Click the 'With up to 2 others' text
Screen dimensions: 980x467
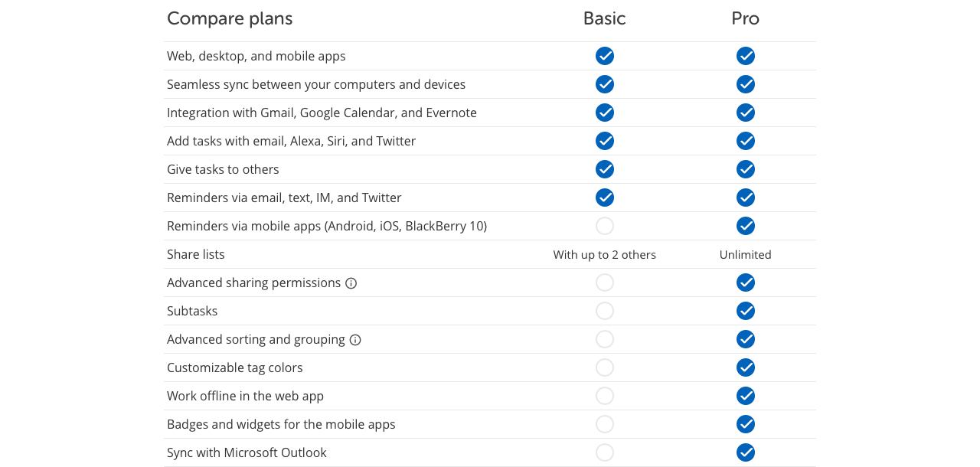605,255
